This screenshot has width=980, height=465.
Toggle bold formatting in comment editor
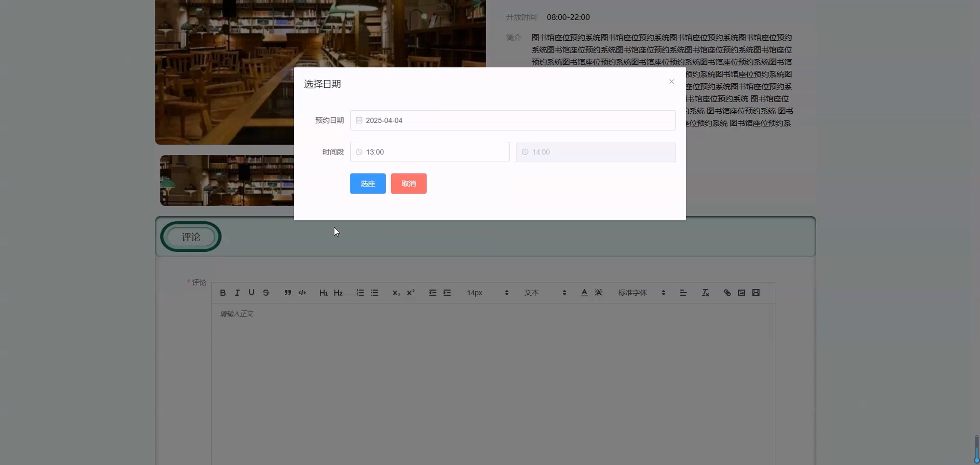coord(223,293)
